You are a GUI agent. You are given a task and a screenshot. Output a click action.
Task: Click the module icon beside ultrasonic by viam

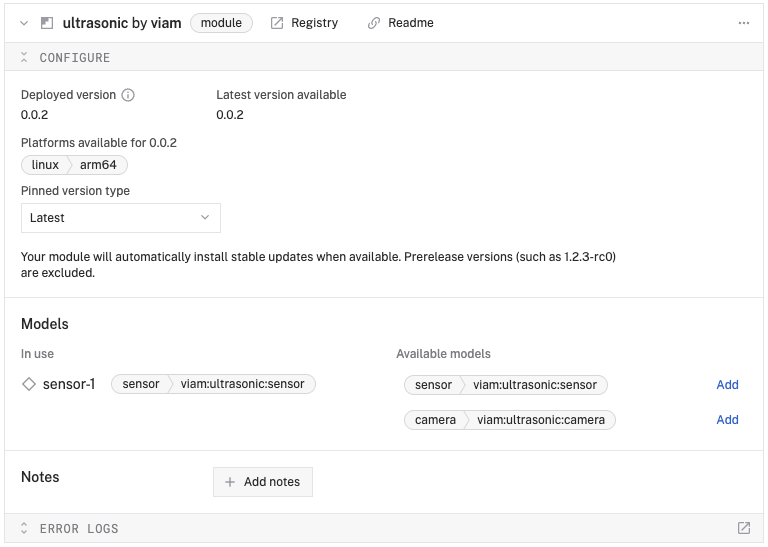pos(47,23)
